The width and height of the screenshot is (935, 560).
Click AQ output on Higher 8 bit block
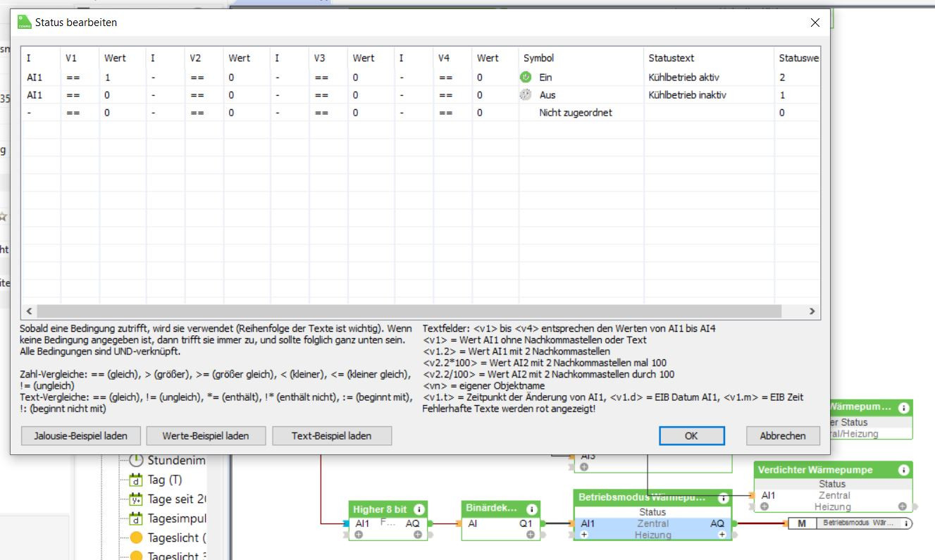click(413, 523)
